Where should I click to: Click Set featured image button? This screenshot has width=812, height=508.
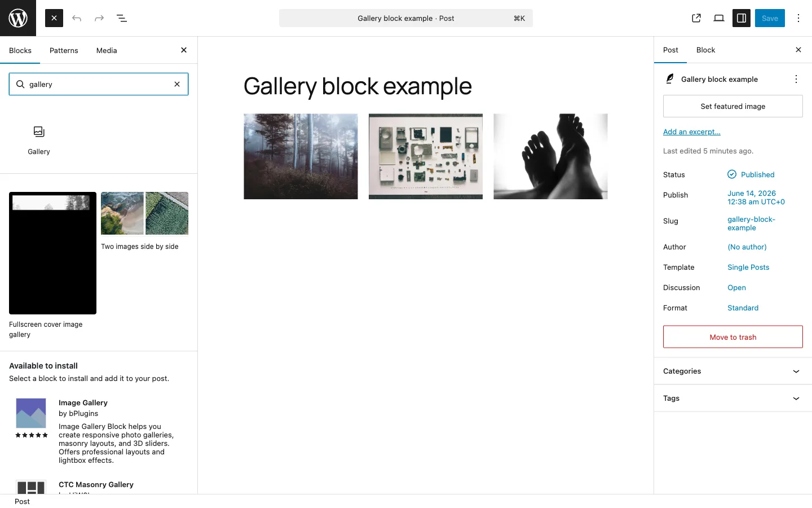coord(733,106)
